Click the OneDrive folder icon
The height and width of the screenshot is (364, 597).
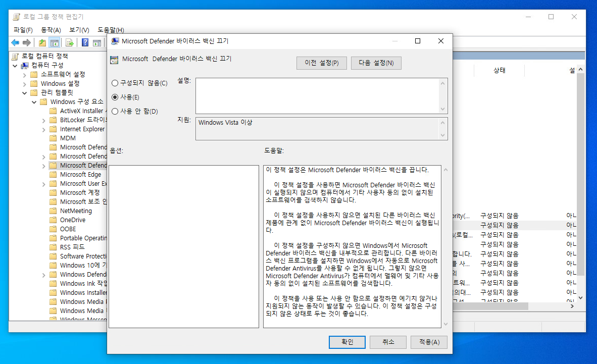54,220
